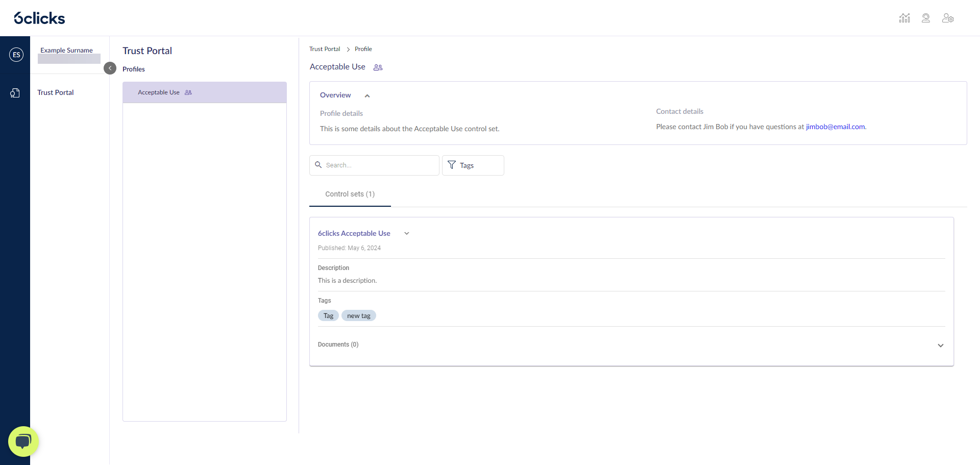The width and height of the screenshot is (980, 465).
Task: Switch to the Control sets (1) tab
Action: 350,194
